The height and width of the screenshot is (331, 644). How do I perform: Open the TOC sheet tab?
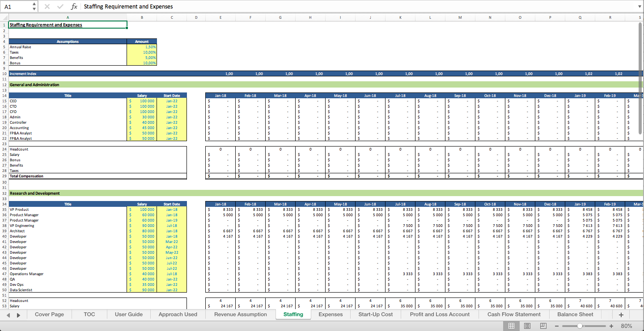[x=89, y=314]
